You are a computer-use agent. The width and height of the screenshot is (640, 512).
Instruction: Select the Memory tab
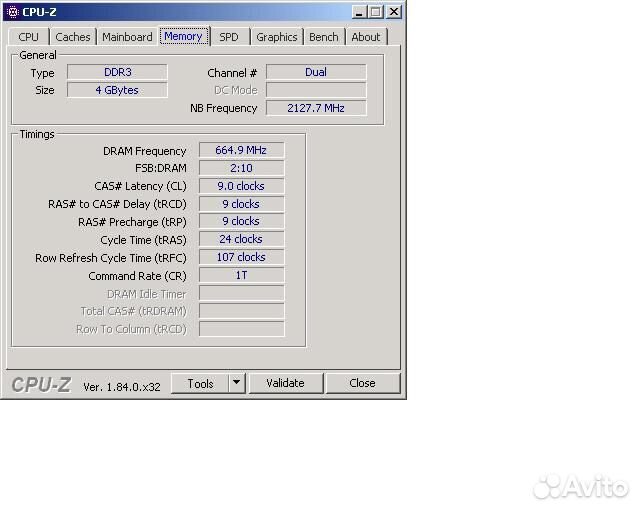pos(183,36)
